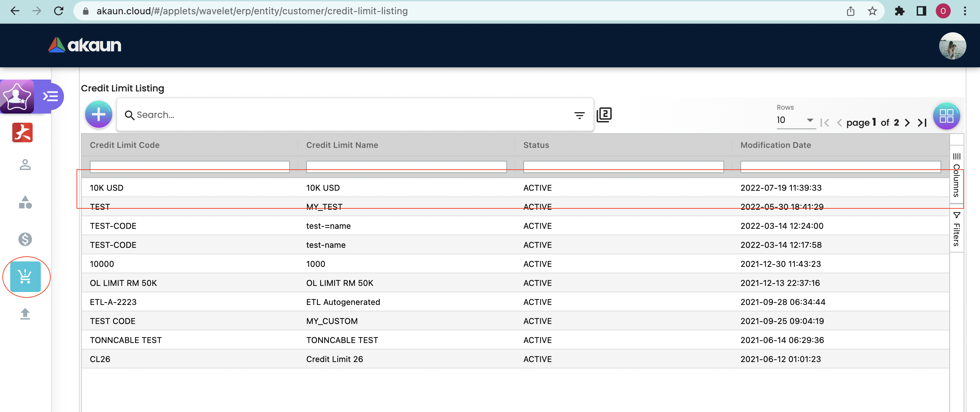
Task: Click the multi-page copy icon beside search
Action: pos(604,115)
